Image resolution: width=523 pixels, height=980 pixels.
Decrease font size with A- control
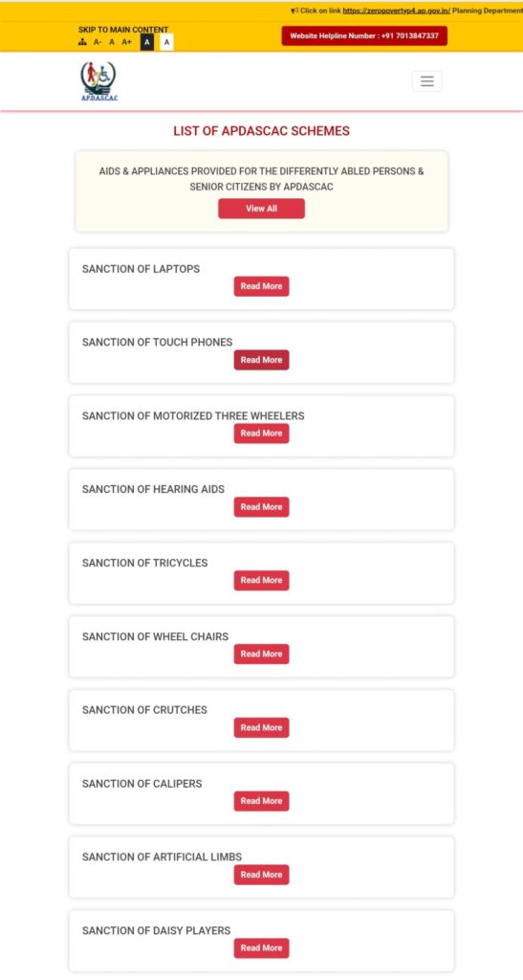click(98, 42)
